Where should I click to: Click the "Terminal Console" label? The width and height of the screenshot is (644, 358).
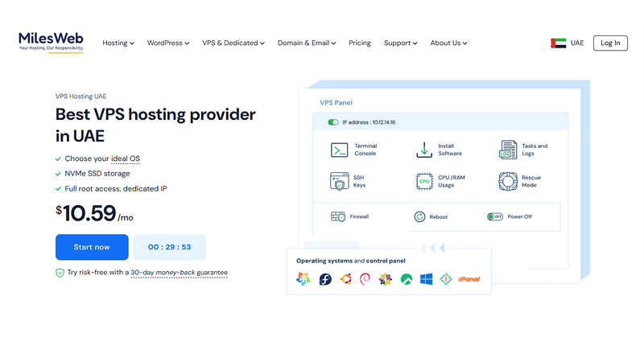coord(365,150)
